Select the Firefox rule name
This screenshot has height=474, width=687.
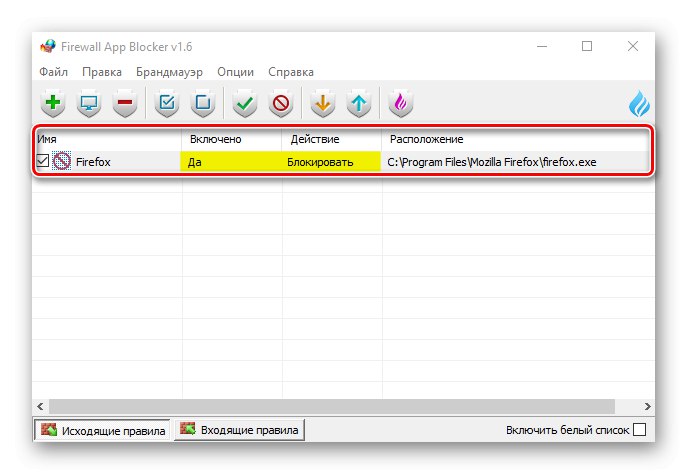pyautogui.click(x=93, y=162)
